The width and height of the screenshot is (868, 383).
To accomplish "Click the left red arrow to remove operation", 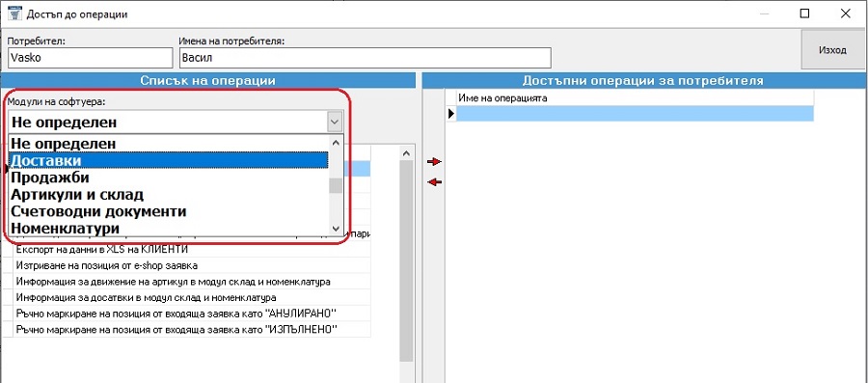I will [435, 181].
